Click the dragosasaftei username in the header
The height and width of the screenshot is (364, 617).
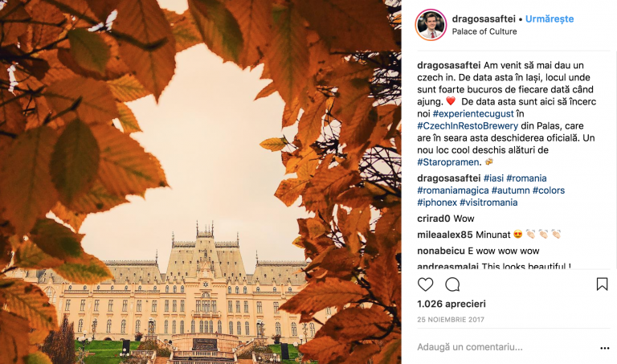484,19
